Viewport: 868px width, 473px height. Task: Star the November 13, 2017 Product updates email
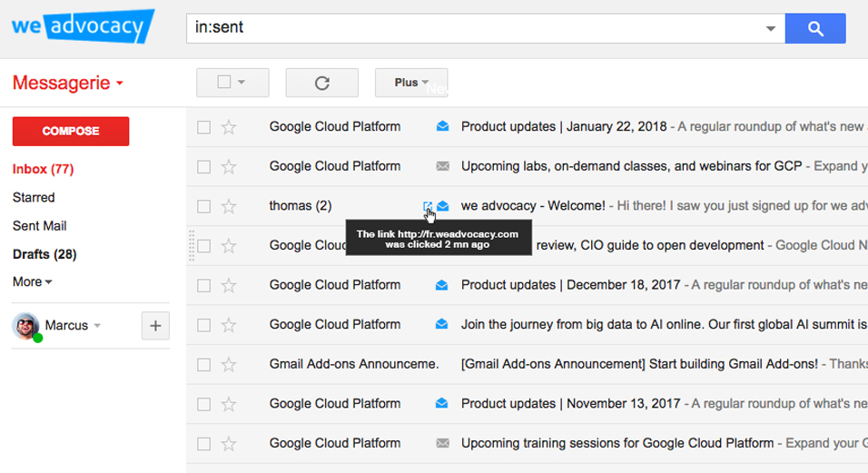click(229, 404)
